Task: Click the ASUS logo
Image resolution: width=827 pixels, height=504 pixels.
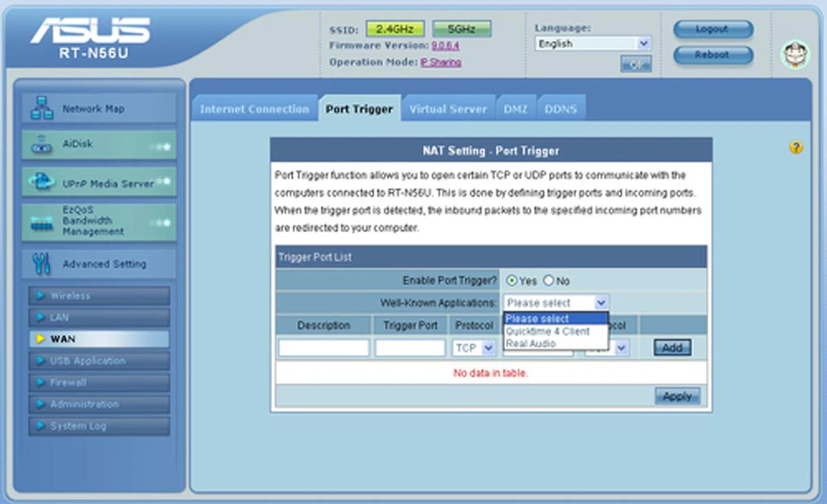Action: 90,31
